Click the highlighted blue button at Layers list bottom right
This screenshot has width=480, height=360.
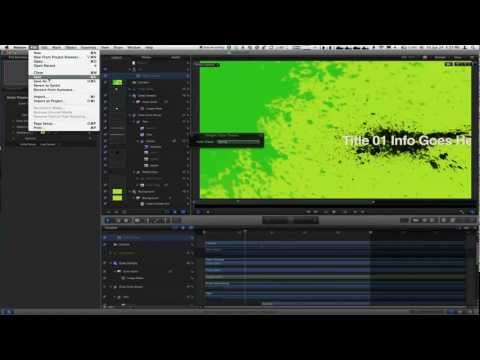tap(182, 212)
